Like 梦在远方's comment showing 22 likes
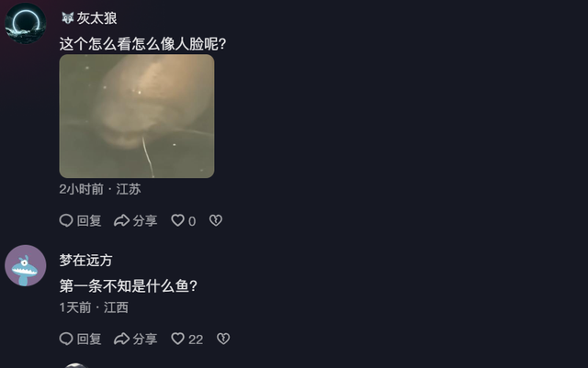 tap(177, 339)
